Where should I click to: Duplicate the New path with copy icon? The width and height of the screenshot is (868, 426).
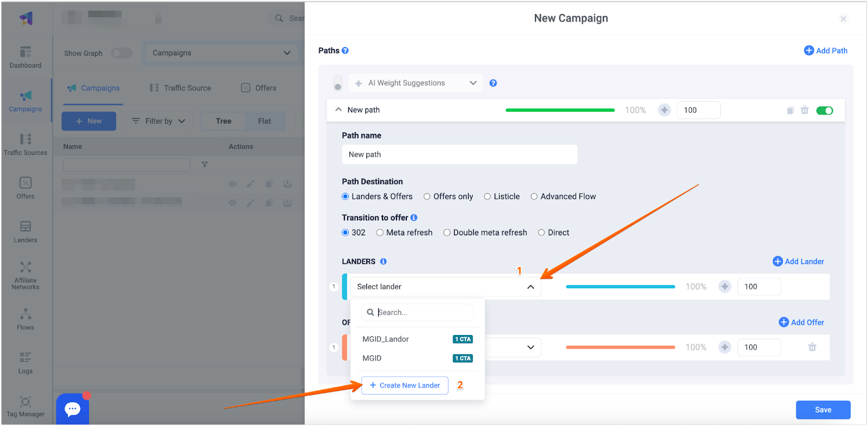pyautogui.click(x=790, y=110)
